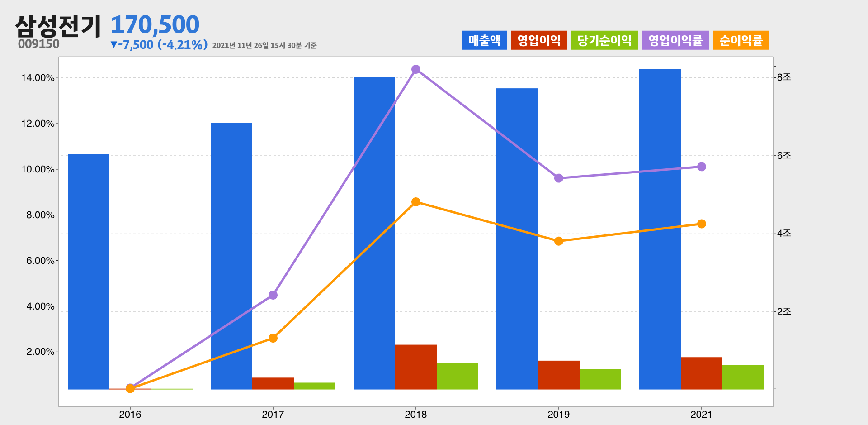This screenshot has height=425, width=868.
Task: Select the 2018 blue revenue bar
Action: pyautogui.click(x=374, y=233)
